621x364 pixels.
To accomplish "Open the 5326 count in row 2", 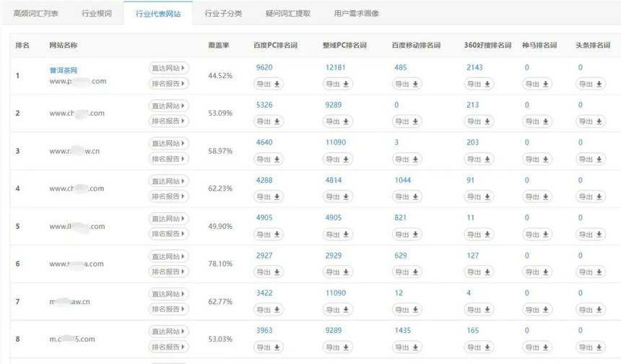I will coord(264,105).
